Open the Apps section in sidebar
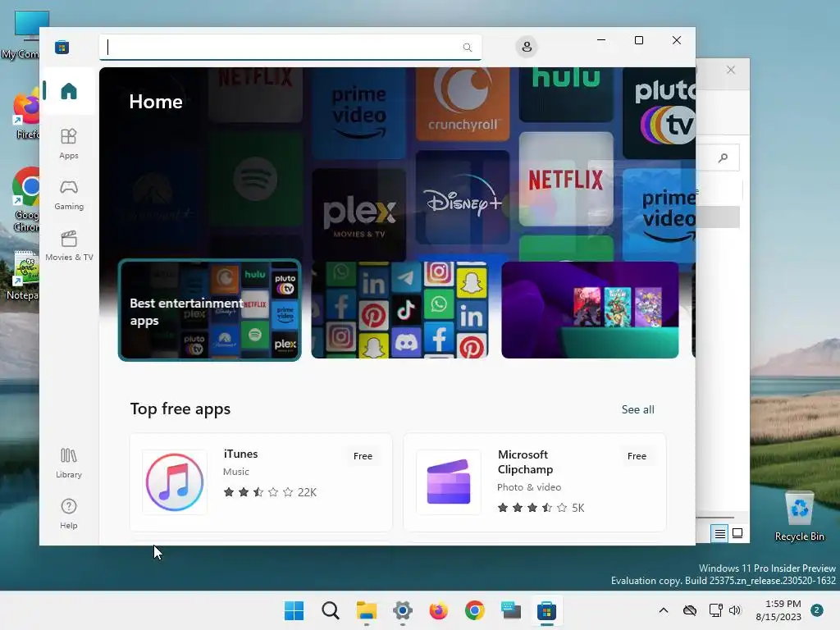 (x=69, y=144)
